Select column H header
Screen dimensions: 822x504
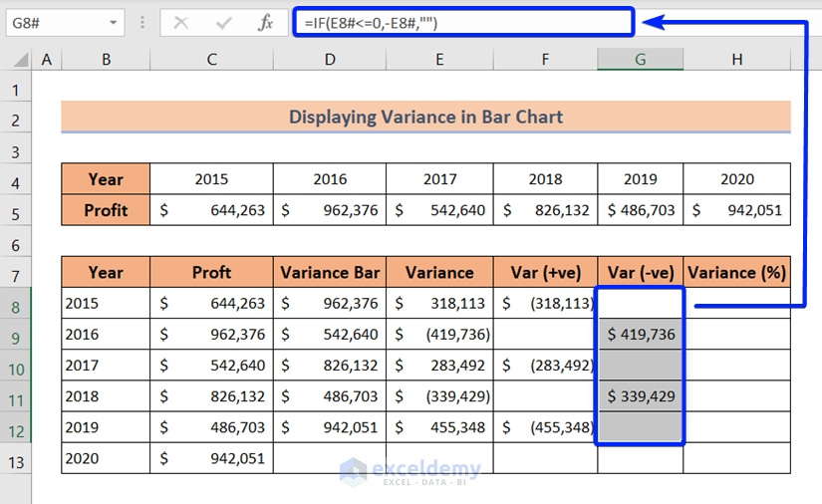tap(737, 60)
